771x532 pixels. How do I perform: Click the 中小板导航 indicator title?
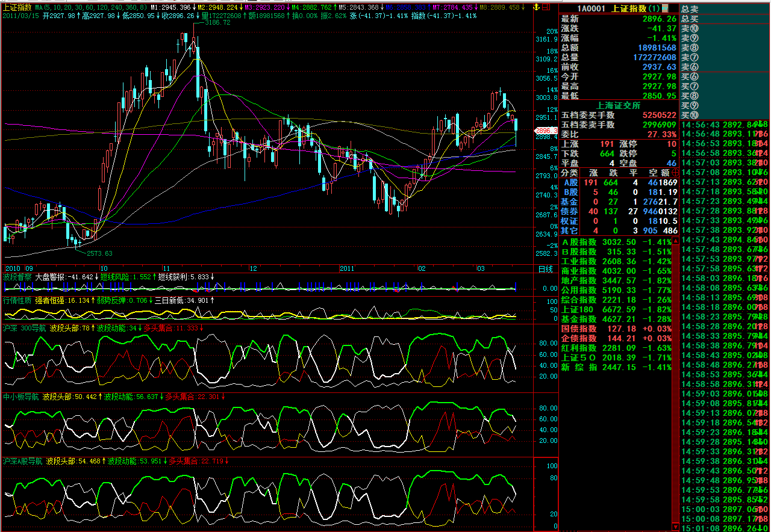pos(21,397)
